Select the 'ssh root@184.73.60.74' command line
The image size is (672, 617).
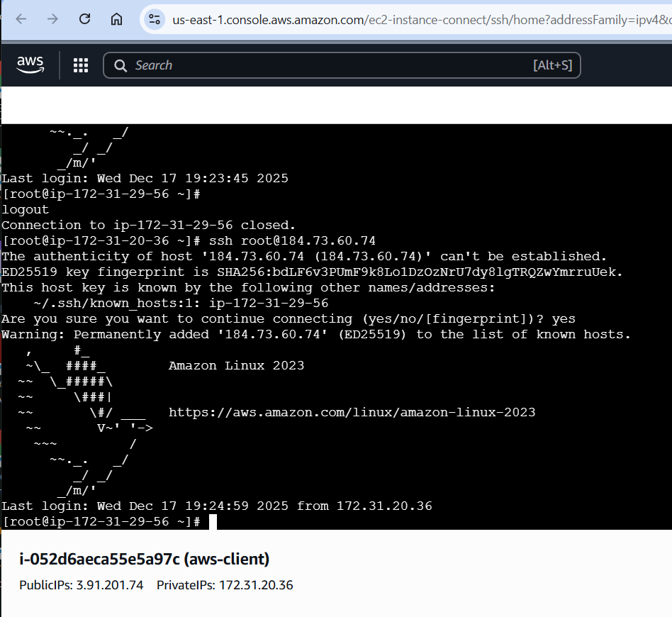(x=292, y=241)
